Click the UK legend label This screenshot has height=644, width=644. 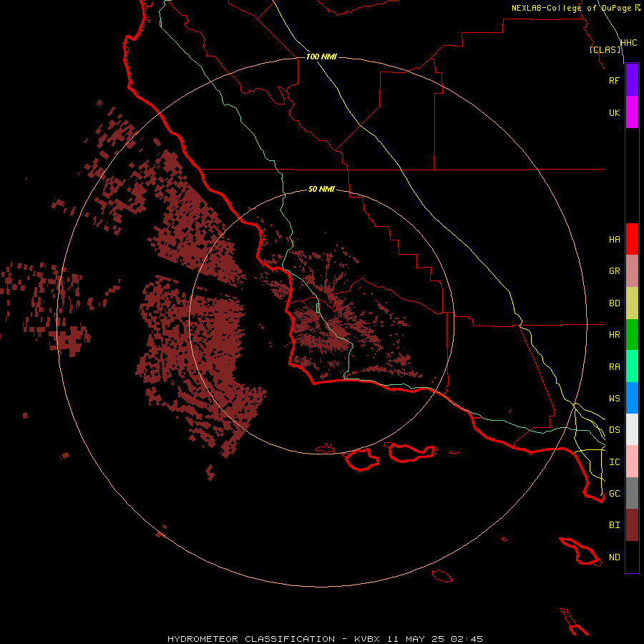click(x=615, y=112)
